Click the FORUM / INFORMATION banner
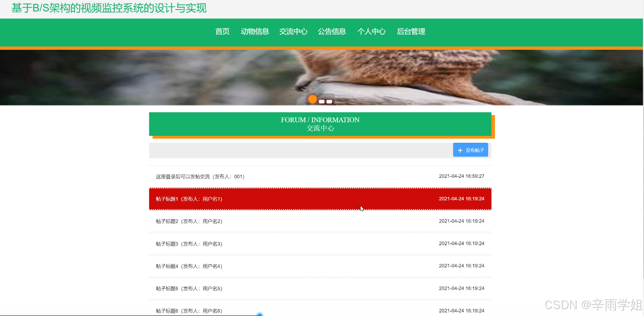 click(320, 124)
